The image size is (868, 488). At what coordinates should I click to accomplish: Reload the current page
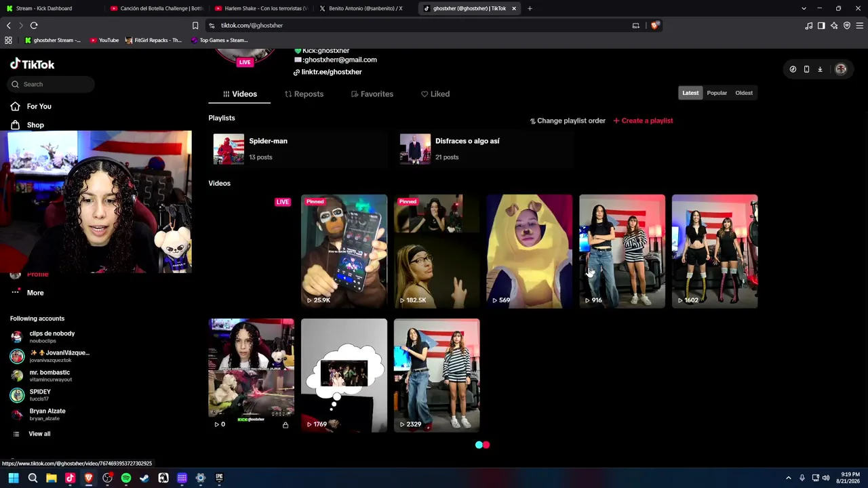point(34,25)
